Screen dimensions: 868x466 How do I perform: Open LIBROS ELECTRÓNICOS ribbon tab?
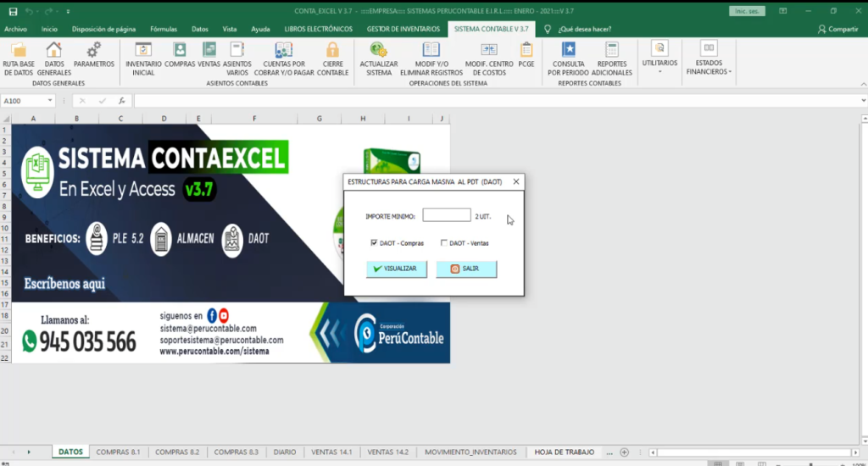coord(319,29)
